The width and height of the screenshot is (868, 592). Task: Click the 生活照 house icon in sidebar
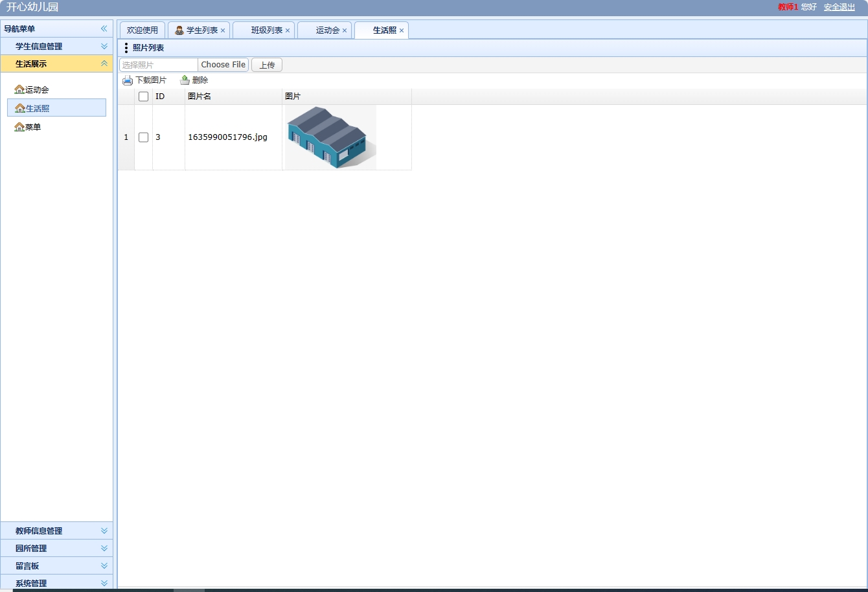(20, 108)
